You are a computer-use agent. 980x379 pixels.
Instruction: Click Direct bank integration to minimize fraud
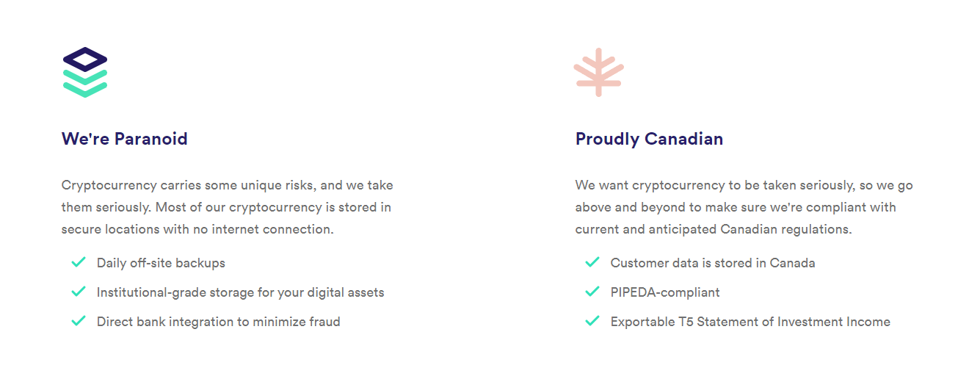pyautogui.click(x=218, y=322)
